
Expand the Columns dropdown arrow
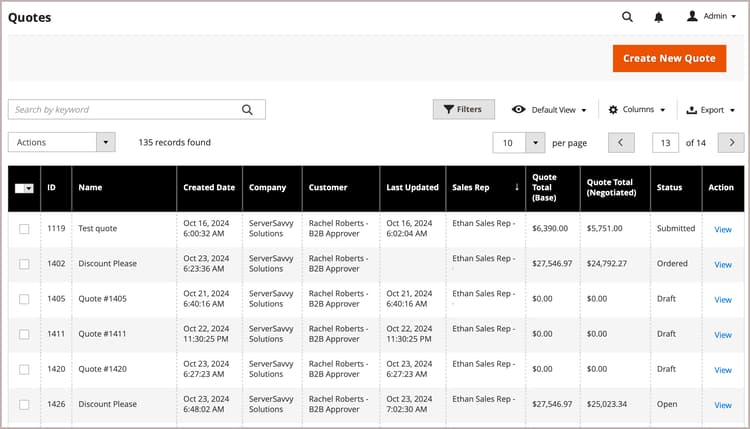[x=662, y=110]
